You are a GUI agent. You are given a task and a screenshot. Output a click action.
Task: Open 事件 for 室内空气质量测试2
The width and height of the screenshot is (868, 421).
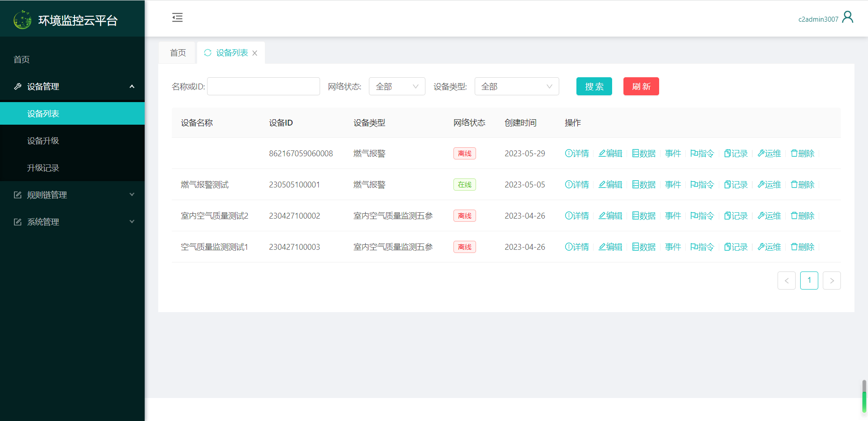pyautogui.click(x=673, y=216)
